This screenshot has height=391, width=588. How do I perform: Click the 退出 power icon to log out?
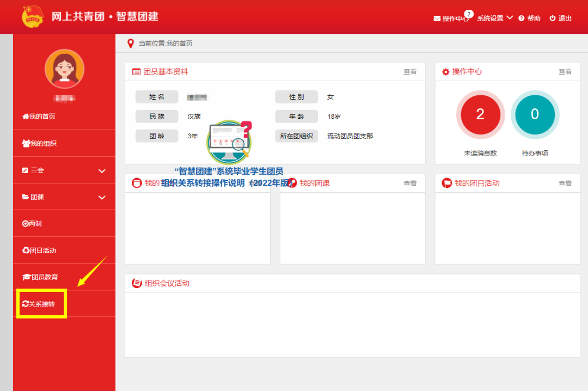[x=552, y=19]
